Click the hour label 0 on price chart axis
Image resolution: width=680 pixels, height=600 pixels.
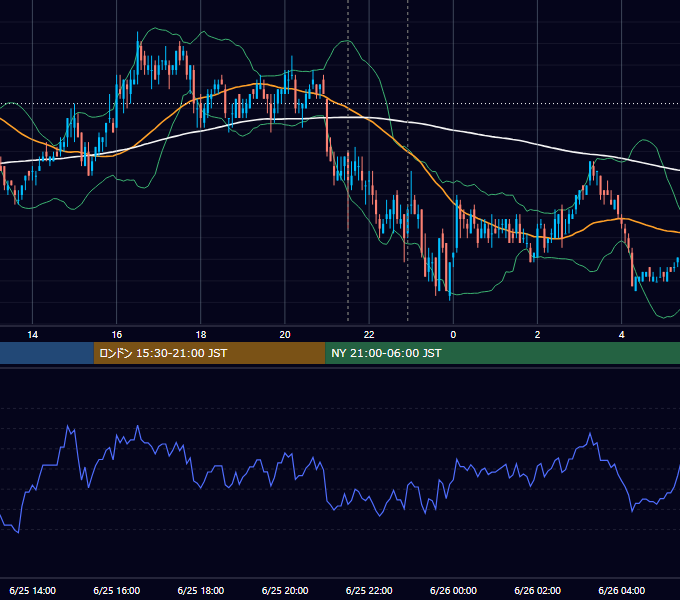click(453, 335)
